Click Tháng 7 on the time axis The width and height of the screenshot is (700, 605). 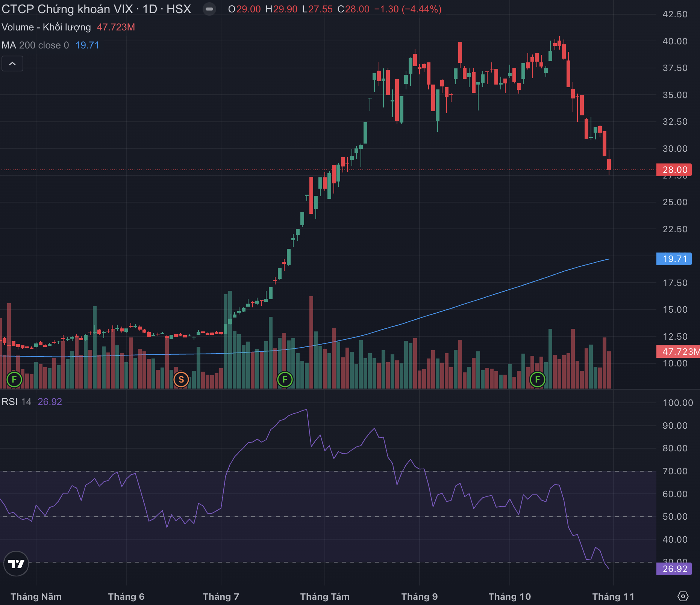tap(221, 597)
